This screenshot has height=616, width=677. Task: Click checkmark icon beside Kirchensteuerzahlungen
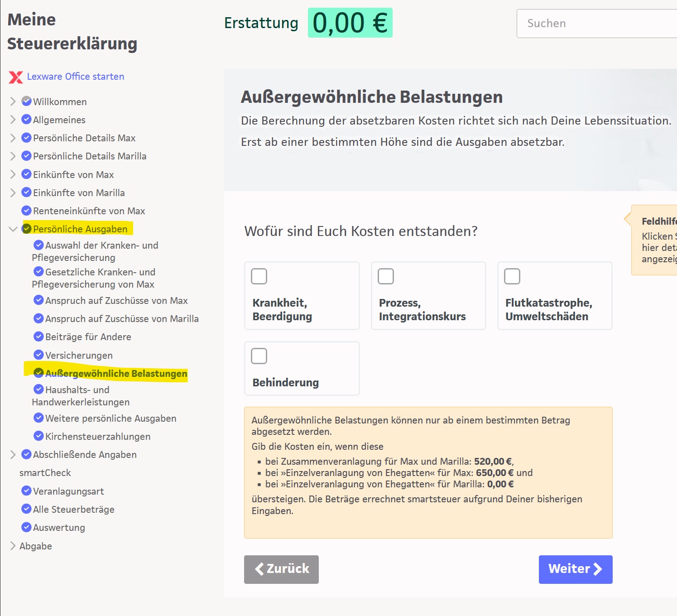point(39,436)
